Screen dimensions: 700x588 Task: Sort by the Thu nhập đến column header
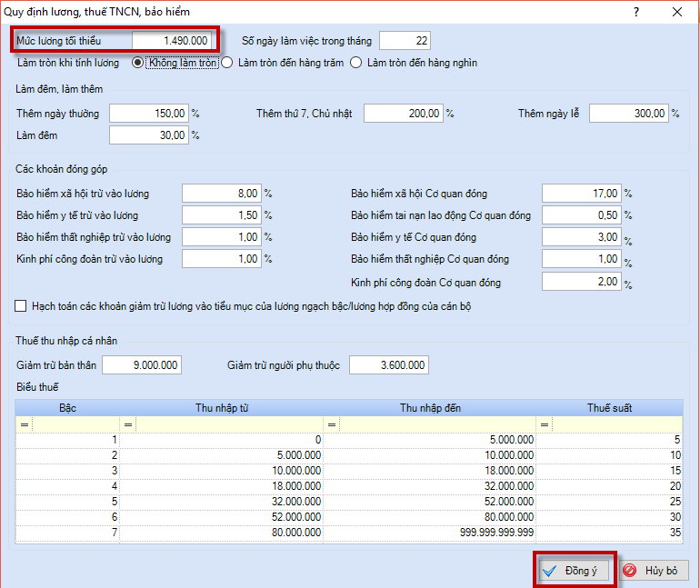429,408
